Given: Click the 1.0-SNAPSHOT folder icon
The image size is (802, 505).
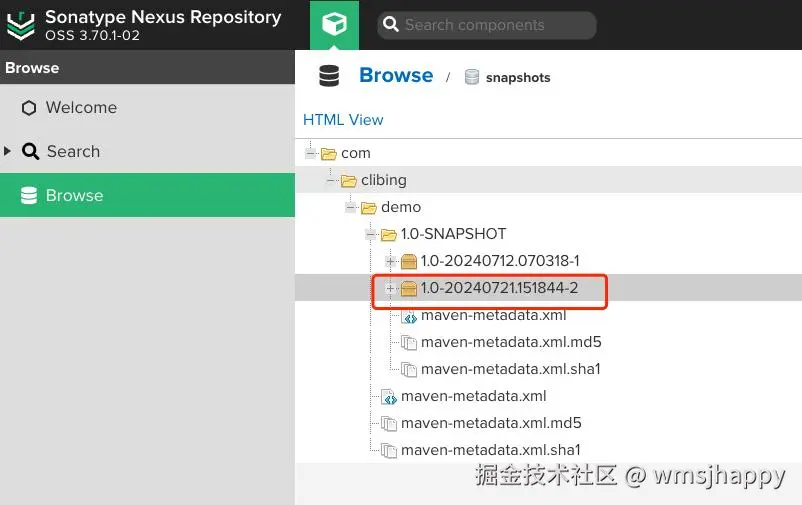Looking at the screenshot, I should [388, 235].
